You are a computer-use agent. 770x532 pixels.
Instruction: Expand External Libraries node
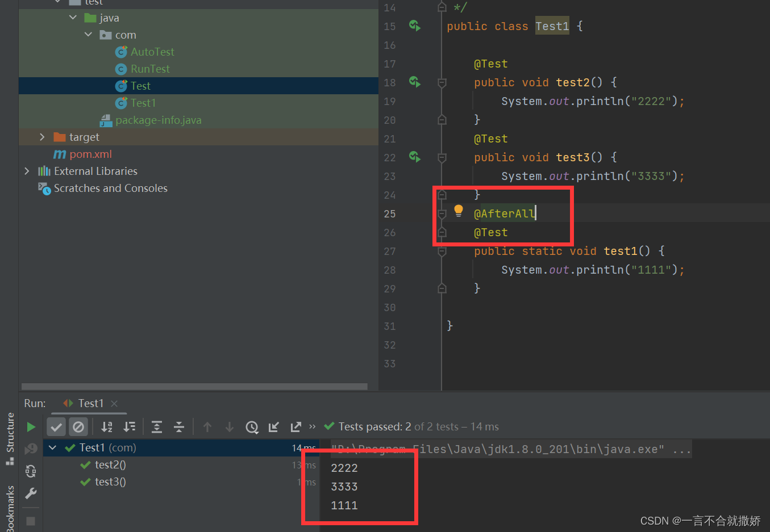pos(27,171)
